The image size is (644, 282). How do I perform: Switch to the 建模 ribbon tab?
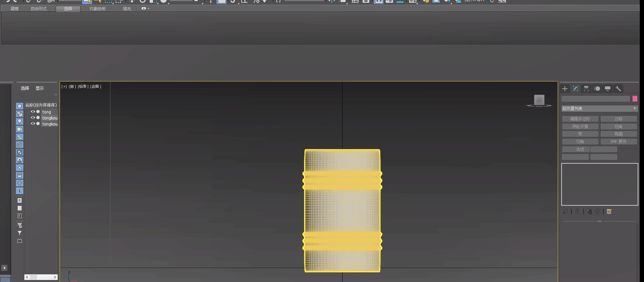(15, 9)
